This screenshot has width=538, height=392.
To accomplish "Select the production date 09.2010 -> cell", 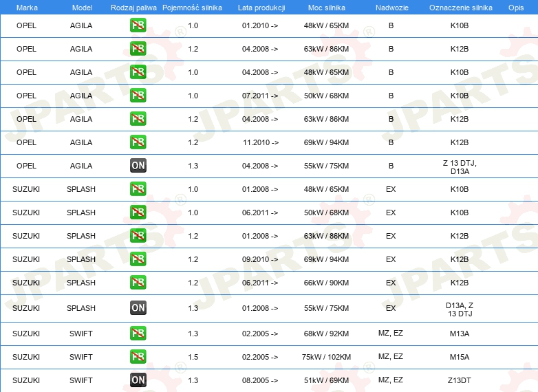I will click(260, 259).
